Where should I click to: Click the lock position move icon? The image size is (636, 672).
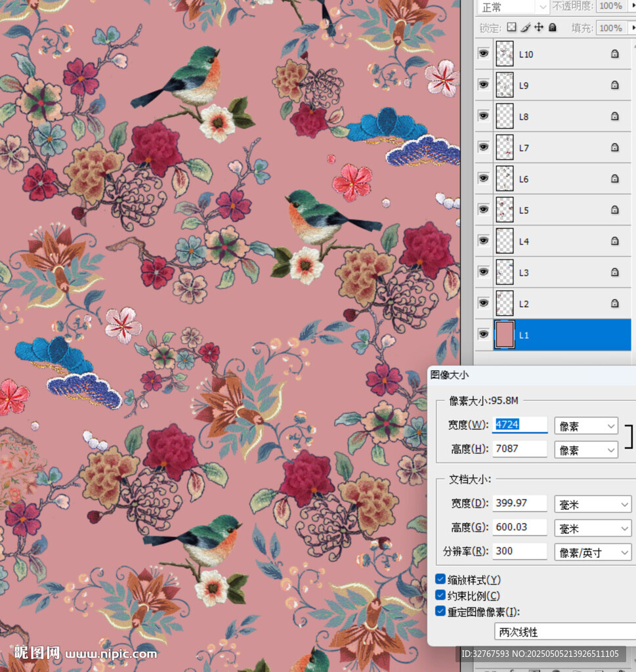(x=539, y=28)
